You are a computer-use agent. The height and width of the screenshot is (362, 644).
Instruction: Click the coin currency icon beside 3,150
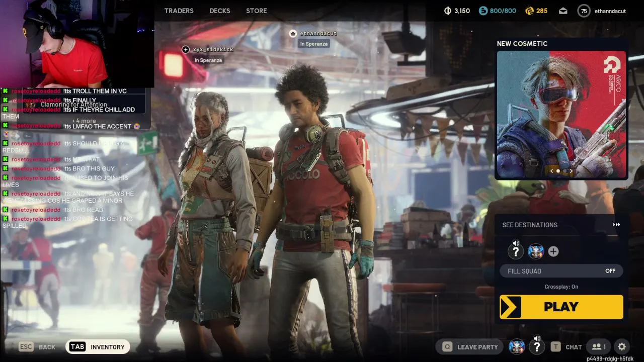pos(448,11)
